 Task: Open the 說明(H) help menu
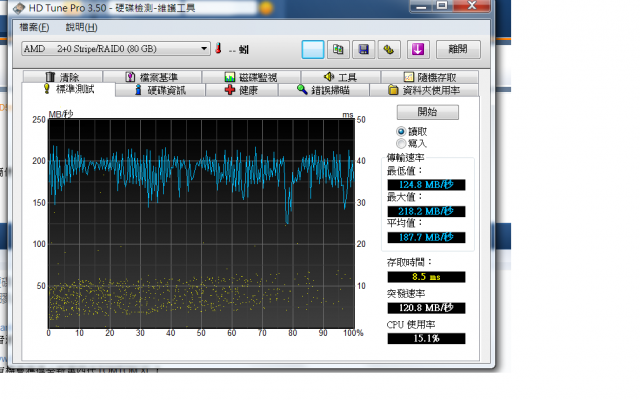coord(81,27)
